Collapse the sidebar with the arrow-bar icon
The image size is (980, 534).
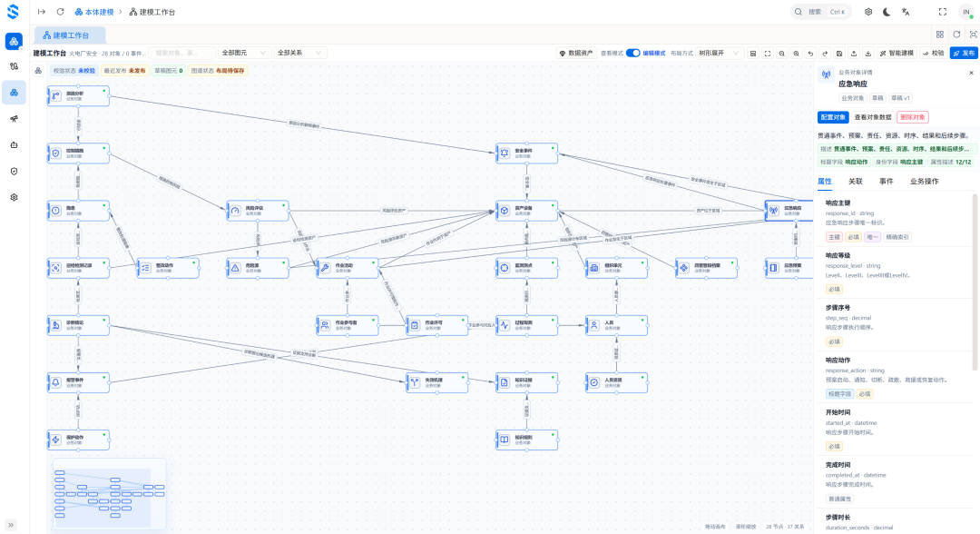tap(41, 12)
